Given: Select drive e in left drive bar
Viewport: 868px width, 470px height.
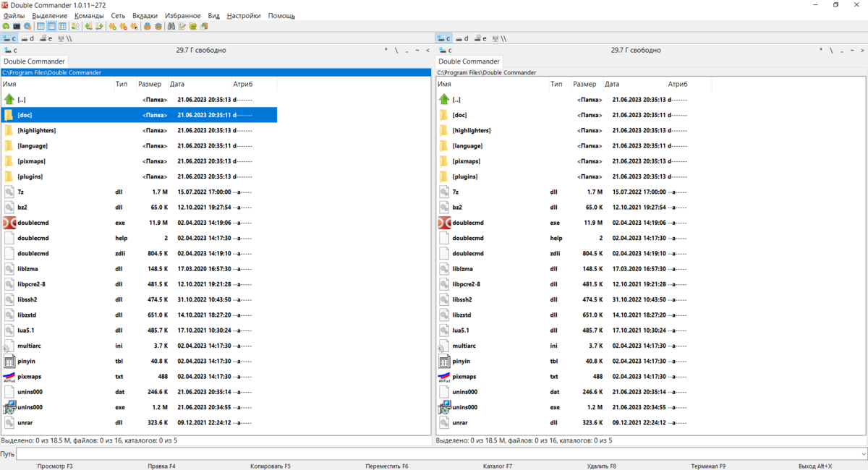Looking at the screenshot, I should click(45, 38).
